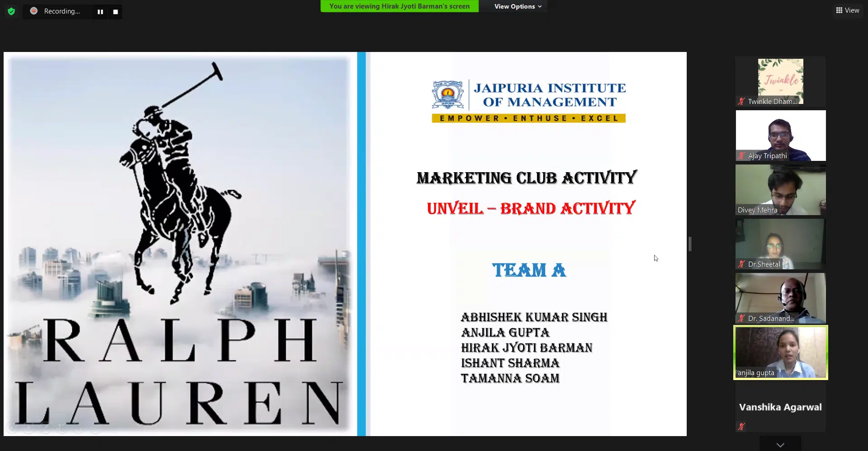Click the red recording indicator dot

[34, 11]
